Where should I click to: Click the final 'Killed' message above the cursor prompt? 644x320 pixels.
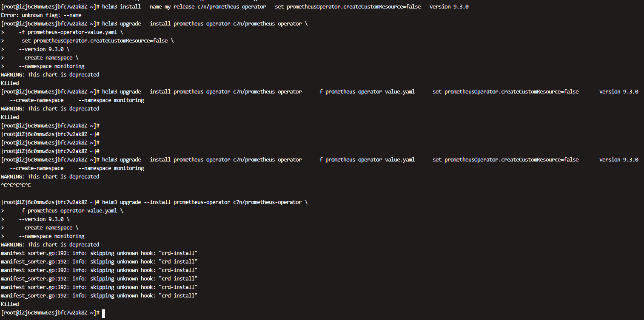[10, 304]
